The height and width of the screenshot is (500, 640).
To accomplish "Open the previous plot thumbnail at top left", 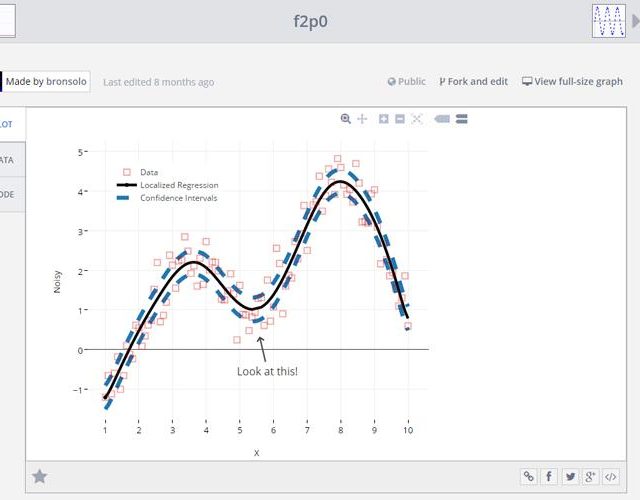I will 7,20.
